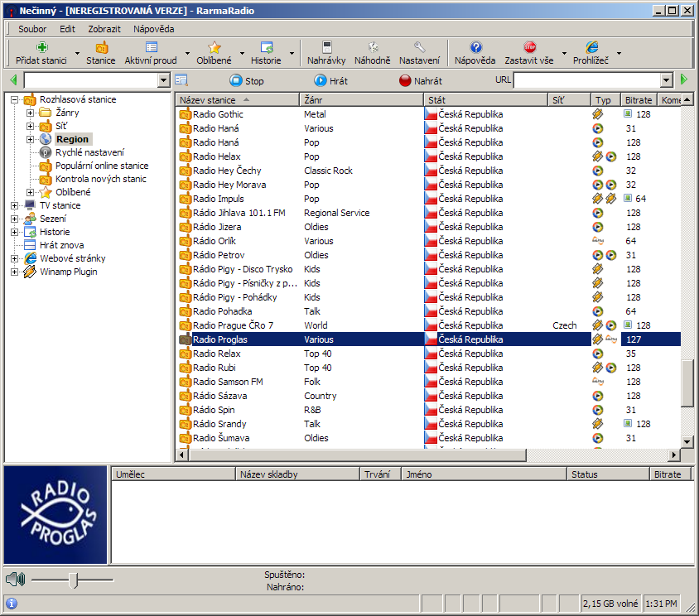
Task: Open the Zastavit vše dropdown arrow
Action: pyautogui.click(x=564, y=53)
